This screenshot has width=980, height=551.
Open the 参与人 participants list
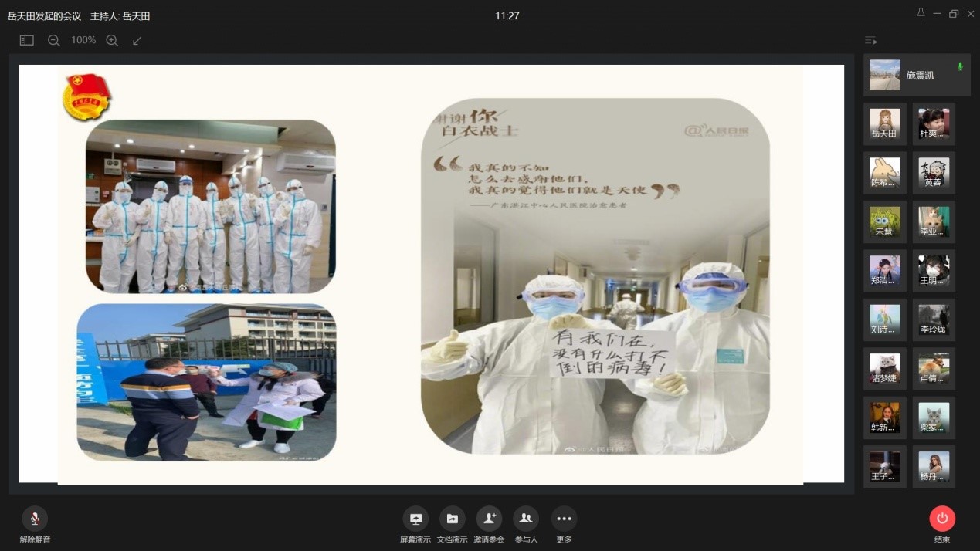tap(526, 519)
